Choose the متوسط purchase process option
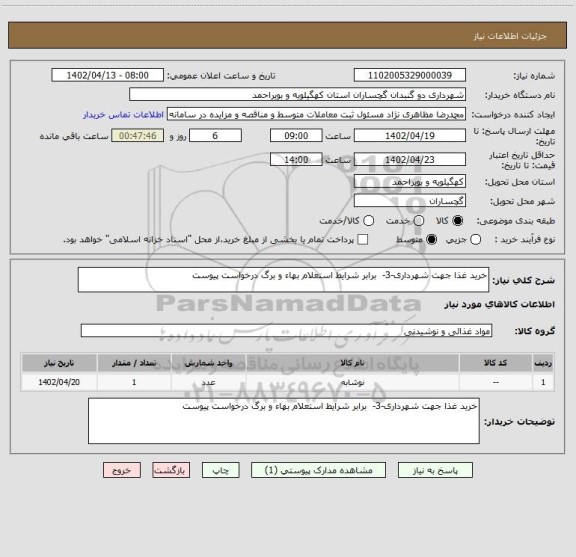Image resolution: width=576 pixels, height=557 pixels. point(431,240)
